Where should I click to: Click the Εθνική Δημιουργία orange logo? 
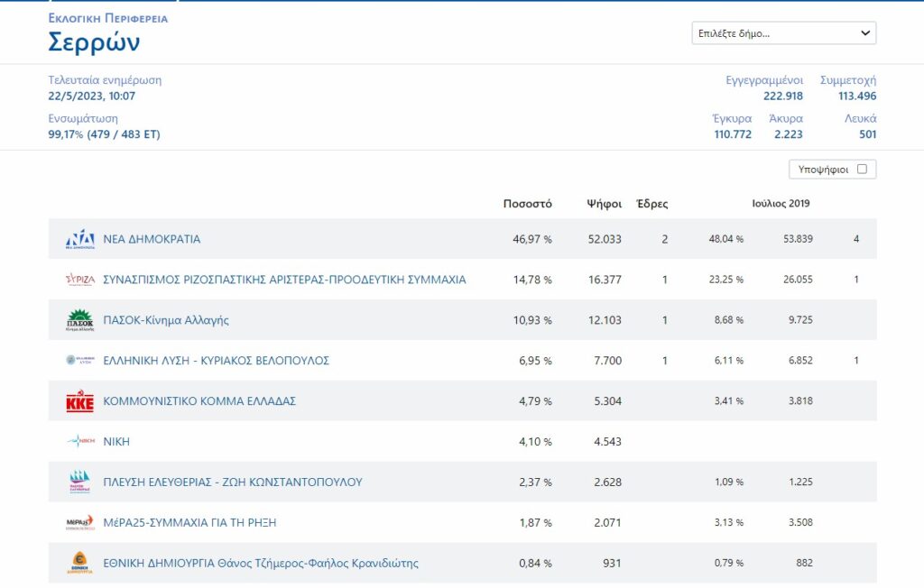[x=79, y=563]
